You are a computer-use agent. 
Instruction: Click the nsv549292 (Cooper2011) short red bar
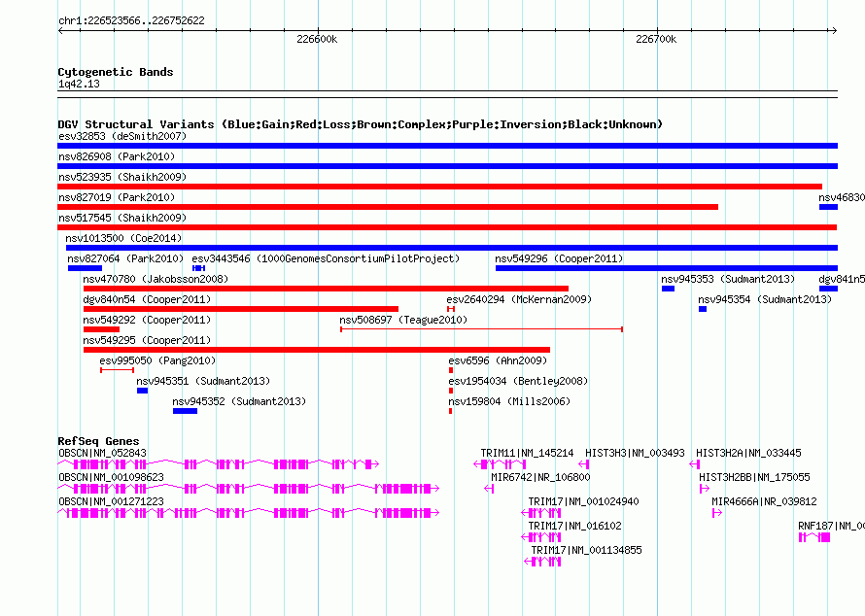(101, 329)
